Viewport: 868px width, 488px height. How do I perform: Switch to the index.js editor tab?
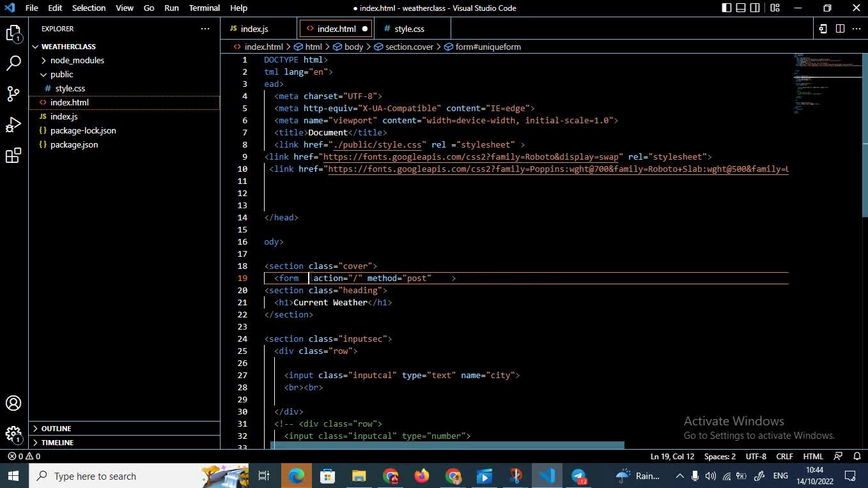(259, 29)
